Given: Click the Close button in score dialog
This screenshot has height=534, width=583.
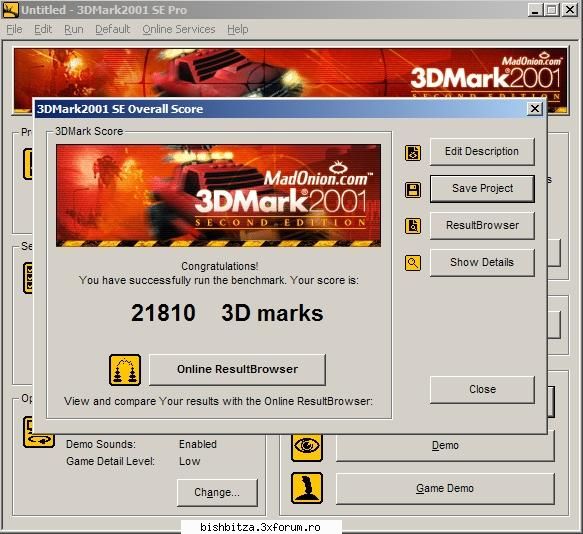Looking at the screenshot, I should [482, 389].
